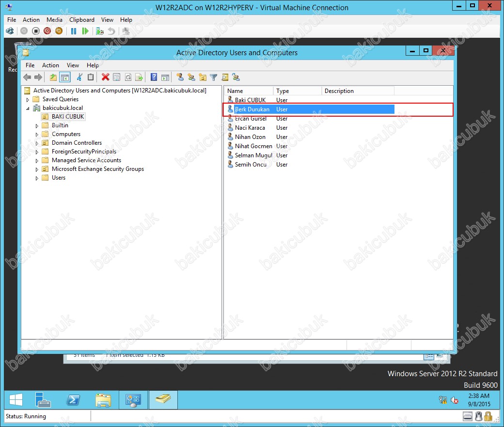504x427 pixels.
Task: Click the network tray icon
Action: [443, 400]
